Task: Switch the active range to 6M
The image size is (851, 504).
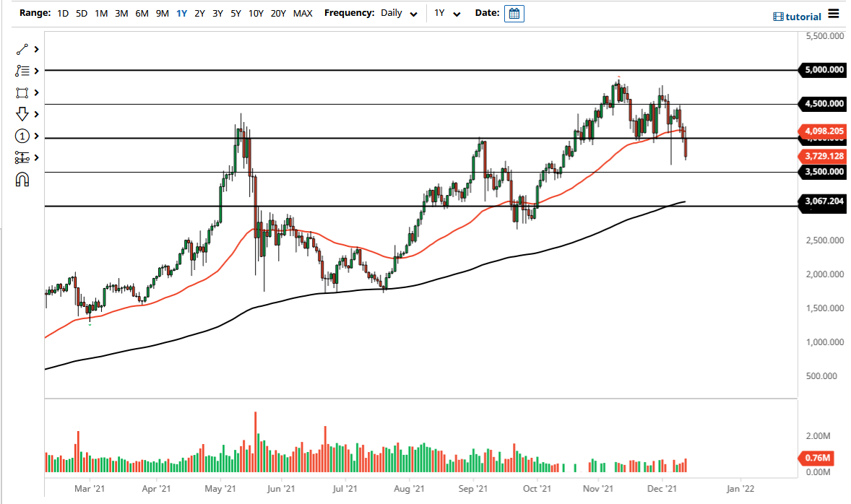Action: tap(142, 13)
